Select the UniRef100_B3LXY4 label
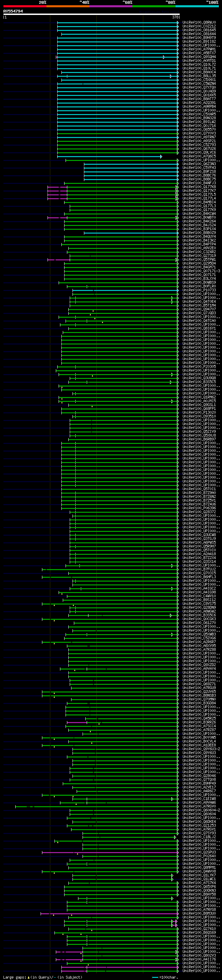The image size is (222, 980). [199, 278]
